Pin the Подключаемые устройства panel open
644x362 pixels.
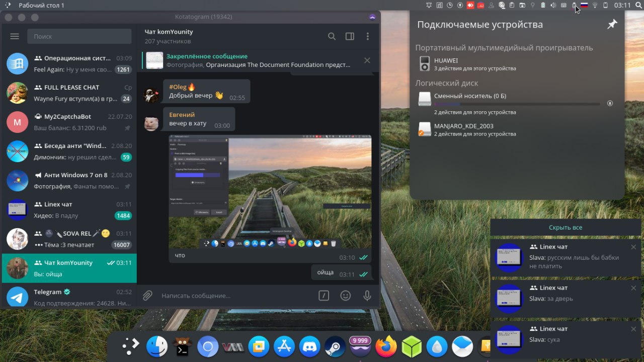612,24
